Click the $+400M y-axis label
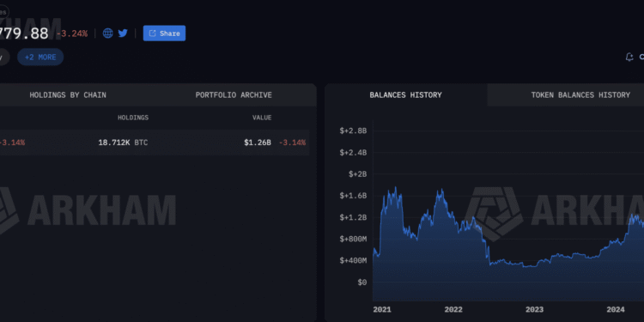 [353, 260]
